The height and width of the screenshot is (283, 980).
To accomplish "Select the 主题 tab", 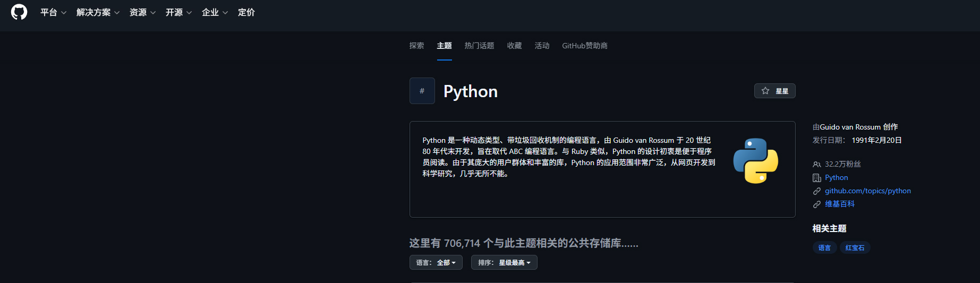I will (445, 46).
